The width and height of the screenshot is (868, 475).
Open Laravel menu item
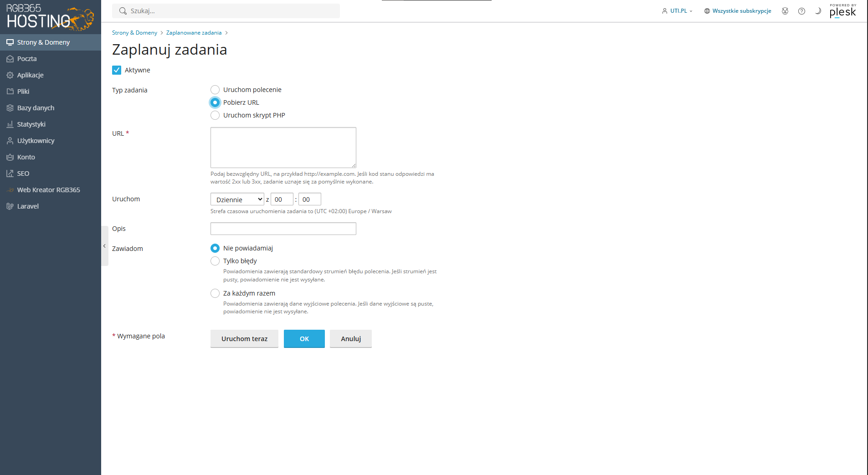[51, 206]
